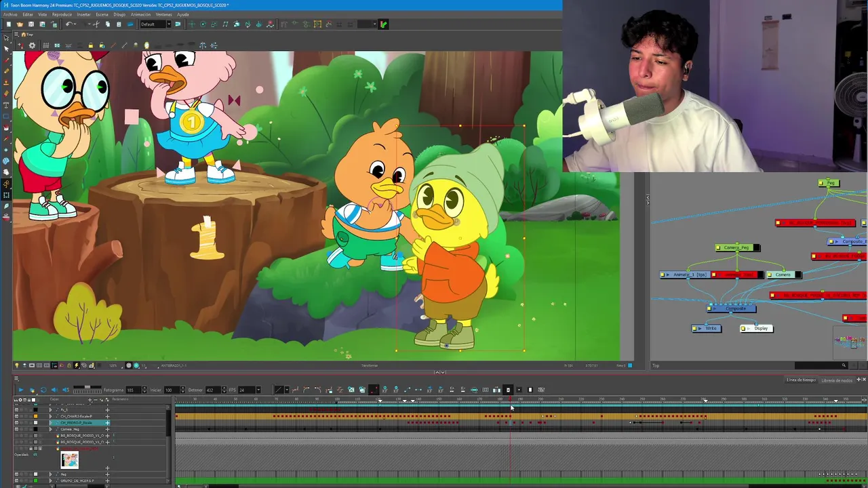The image size is (868, 488).
Task: Click the magnifier search icon in Node view
Action: [844, 365]
